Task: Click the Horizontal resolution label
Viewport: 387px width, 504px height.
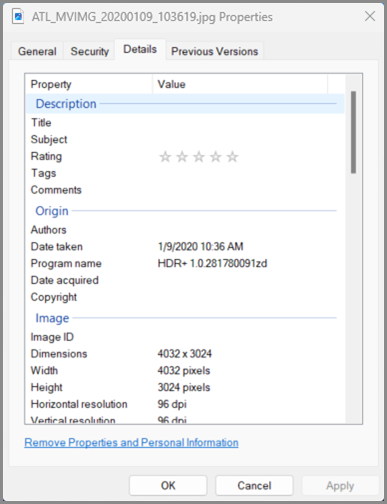Action: point(79,404)
